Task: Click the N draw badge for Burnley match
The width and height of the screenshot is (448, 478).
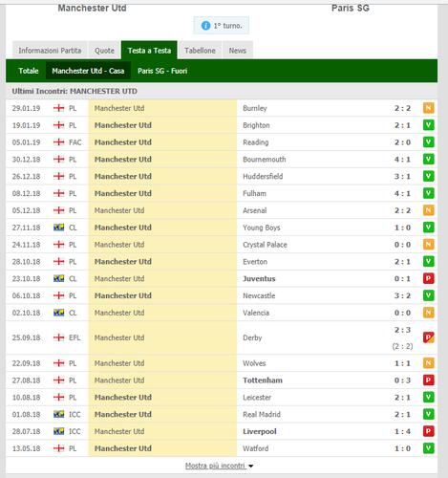Action: [x=428, y=108]
